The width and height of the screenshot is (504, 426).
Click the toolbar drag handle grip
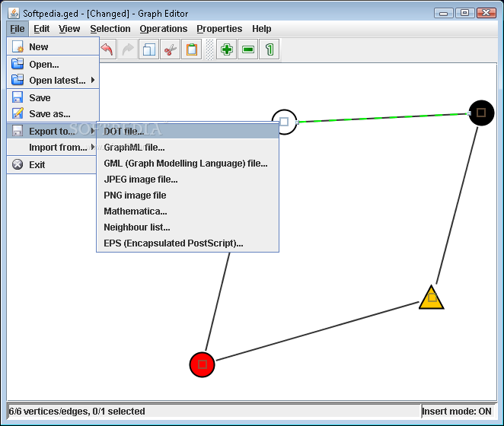tap(209, 49)
